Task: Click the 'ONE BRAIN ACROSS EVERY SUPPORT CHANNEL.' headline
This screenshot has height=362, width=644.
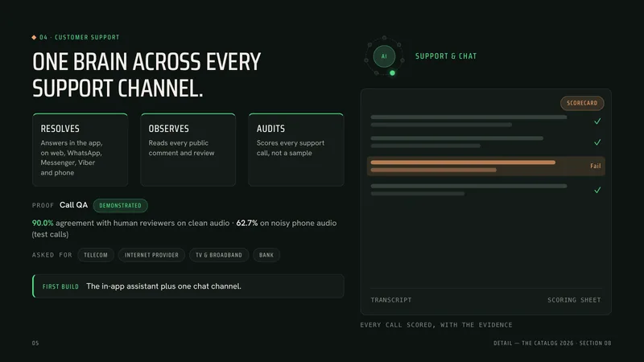Action: pyautogui.click(x=147, y=75)
